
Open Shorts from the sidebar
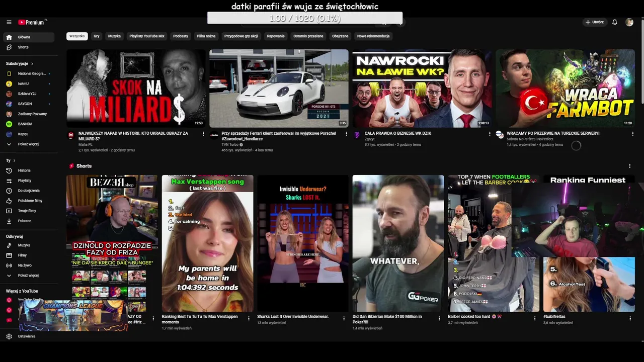29,47
